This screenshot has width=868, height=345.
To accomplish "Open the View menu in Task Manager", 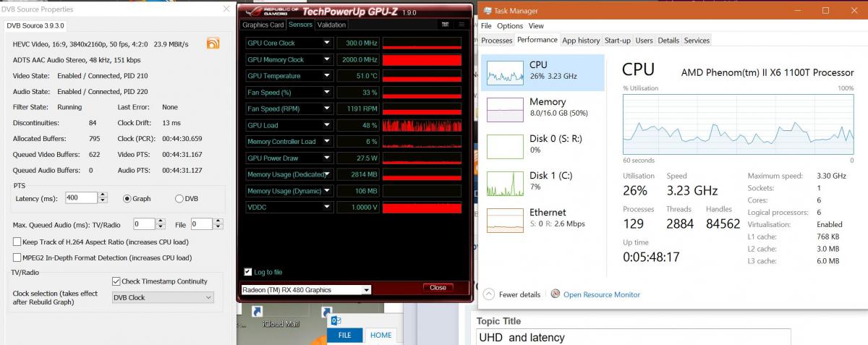I will click(x=536, y=26).
